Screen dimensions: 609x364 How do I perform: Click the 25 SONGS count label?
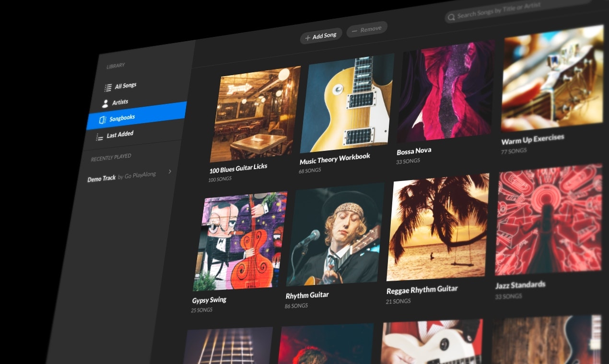[x=201, y=310]
